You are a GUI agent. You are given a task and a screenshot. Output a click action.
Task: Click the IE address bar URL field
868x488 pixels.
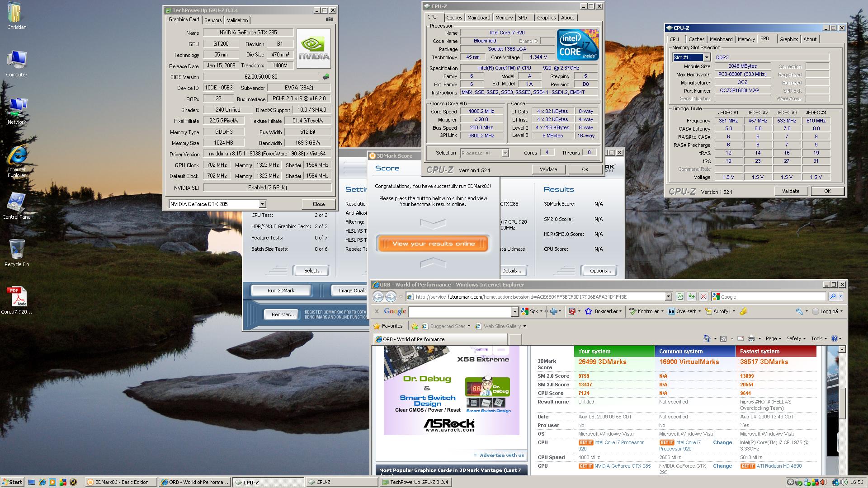point(539,296)
